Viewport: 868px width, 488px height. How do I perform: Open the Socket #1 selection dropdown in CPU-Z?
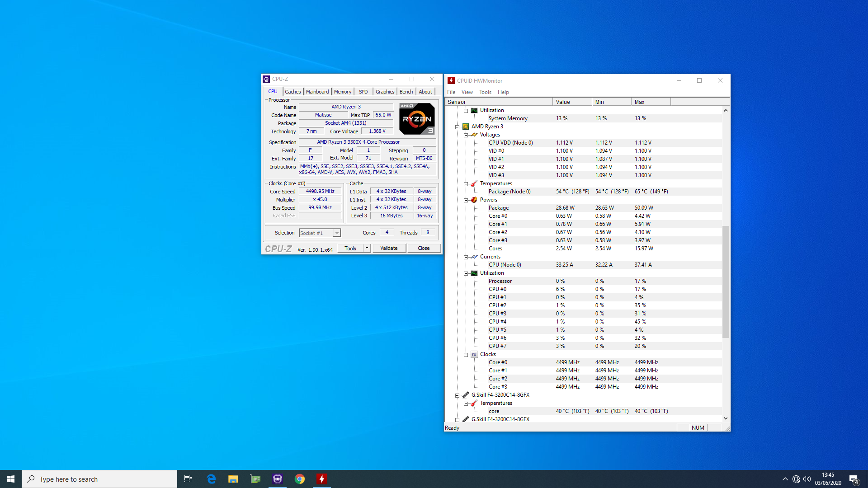[x=336, y=232]
